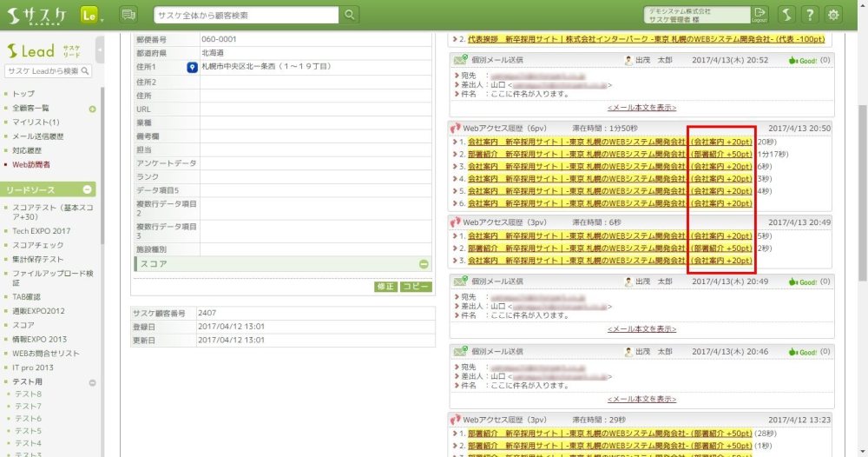The width and height of the screenshot is (868, 457).
Task: Click the magnifier icon of the global search
Action: (349, 15)
